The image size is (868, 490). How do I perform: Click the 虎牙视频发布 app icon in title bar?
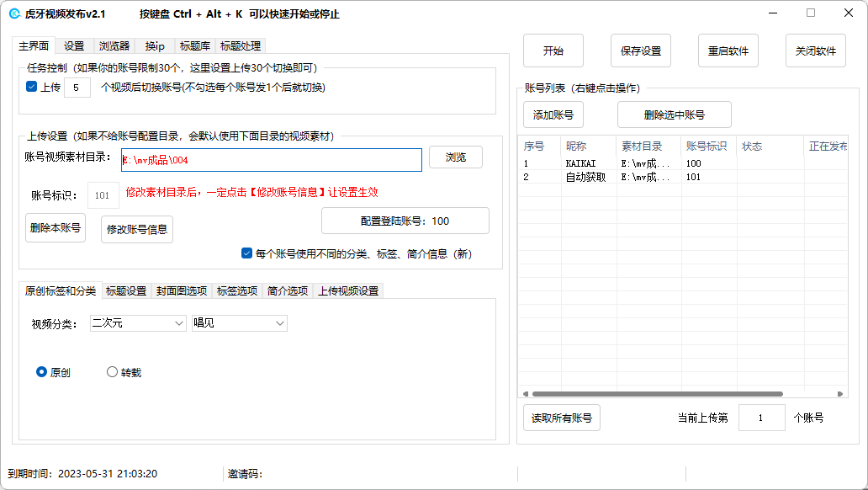coord(15,13)
